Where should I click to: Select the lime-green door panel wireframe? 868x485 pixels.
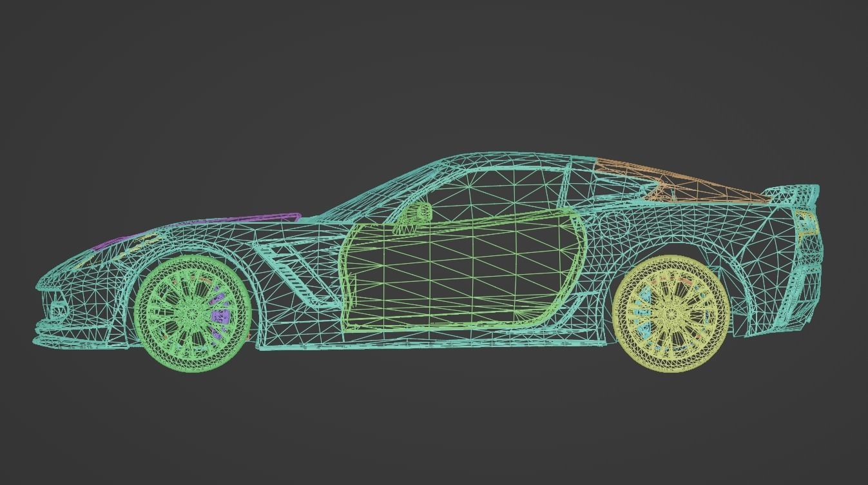pos(463,269)
